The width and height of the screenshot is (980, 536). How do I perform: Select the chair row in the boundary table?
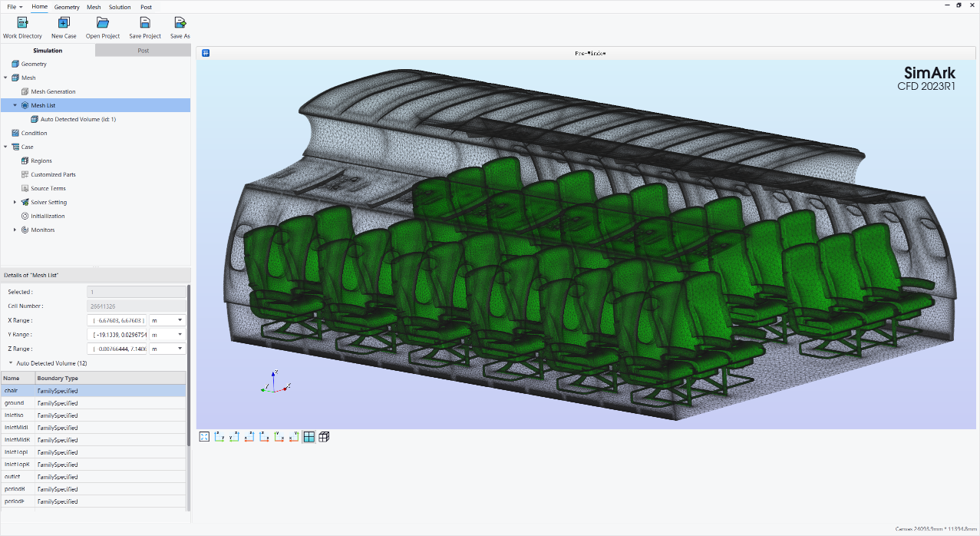(x=93, y=391)
